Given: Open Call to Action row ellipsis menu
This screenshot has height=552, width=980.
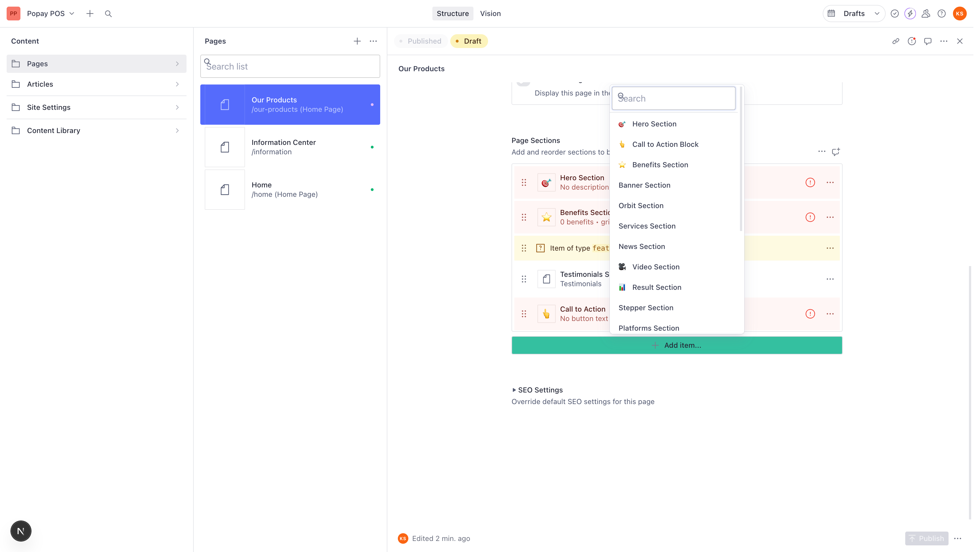Looking at the screenshot, I should coord(830,314).
